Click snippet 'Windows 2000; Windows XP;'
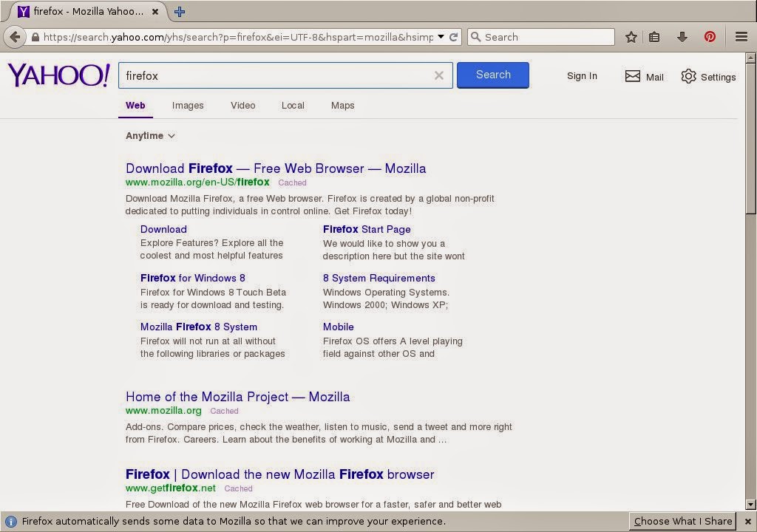 coord(385,304)
